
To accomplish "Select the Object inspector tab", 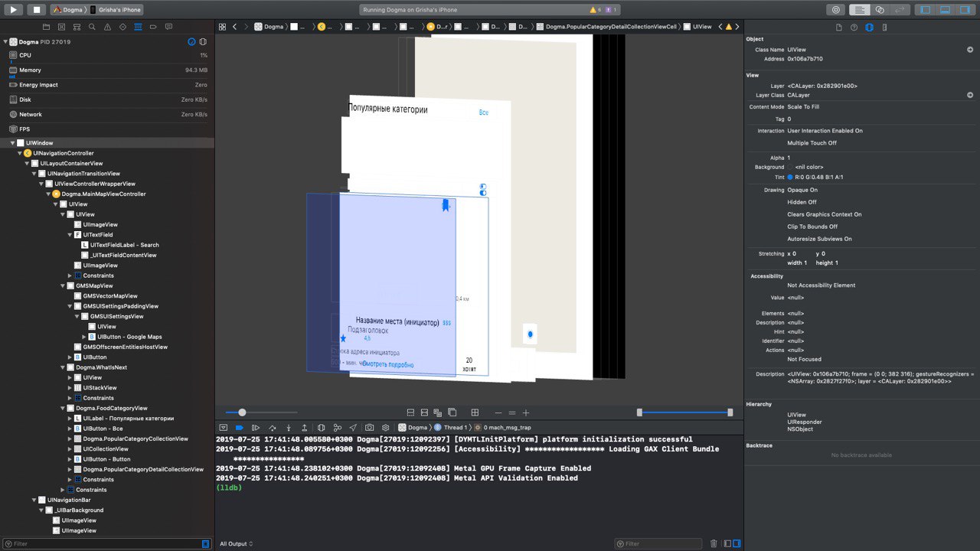I will coord(869,27).
